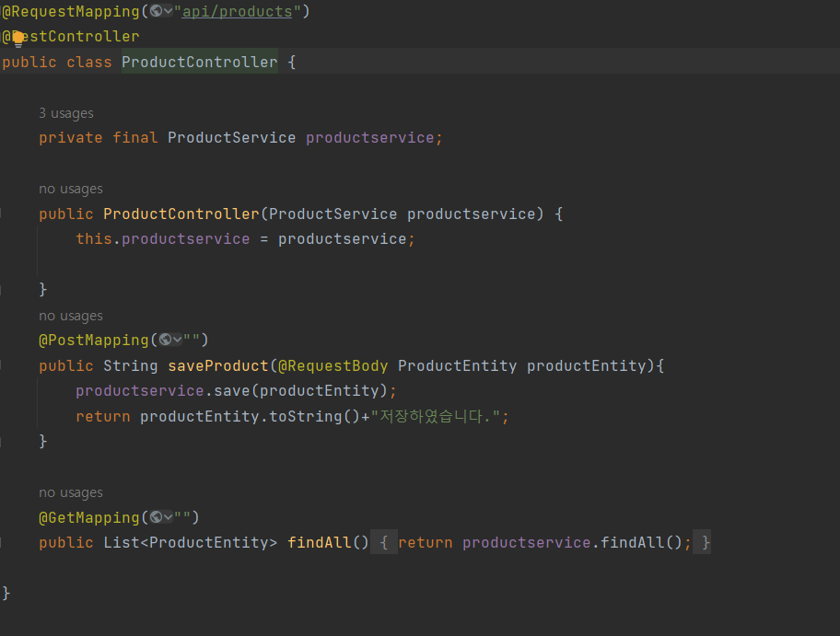Click toString() call in return statement
The height and width of the screenshot is (636, 840).
314,416
